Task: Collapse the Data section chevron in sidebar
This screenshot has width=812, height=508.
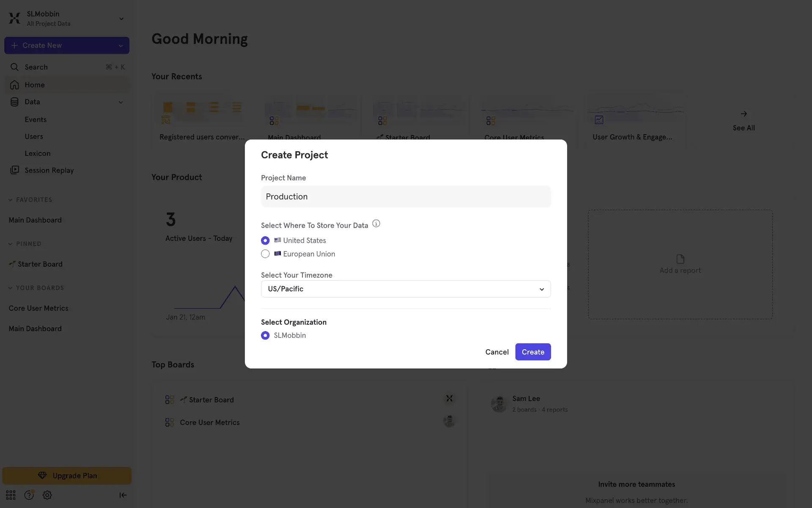Action: pos(121,102)
